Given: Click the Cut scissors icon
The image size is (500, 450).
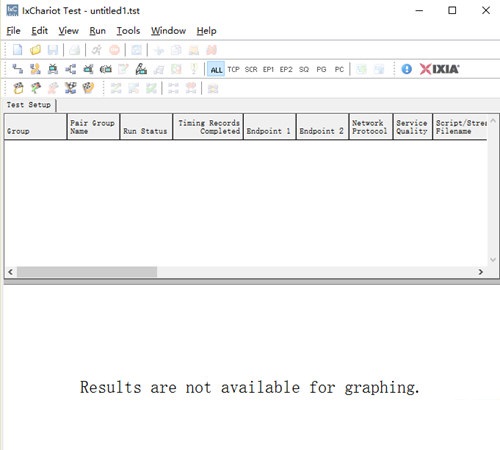Looking at the screenshot, I should click(x=159, y=50).
